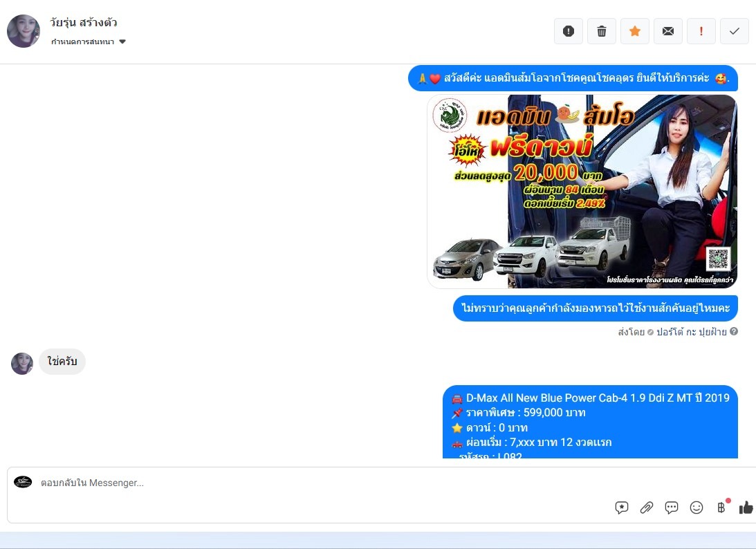Send a thumbs-up like
Image resolution: width=756 pixels, height=549 pixels.
pos(746,507)
